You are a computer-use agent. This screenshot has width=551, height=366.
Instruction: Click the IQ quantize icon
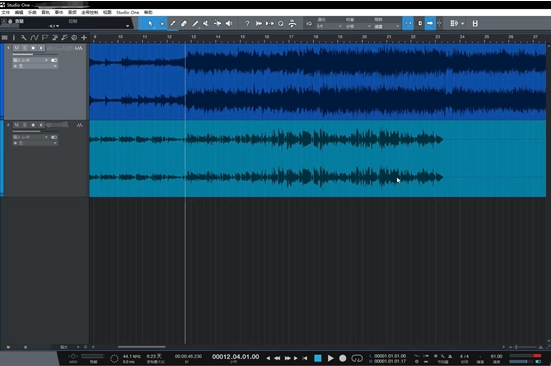tap(309, 24)
